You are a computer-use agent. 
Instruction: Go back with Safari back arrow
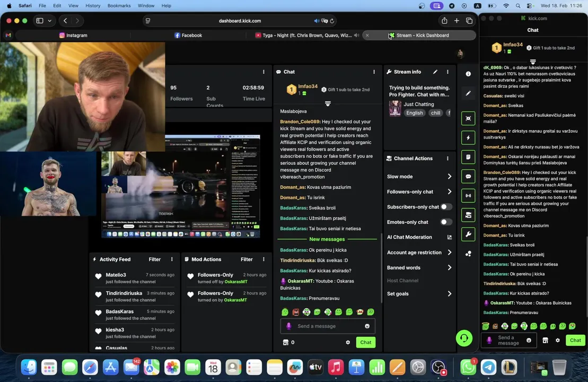coord(65,21)
